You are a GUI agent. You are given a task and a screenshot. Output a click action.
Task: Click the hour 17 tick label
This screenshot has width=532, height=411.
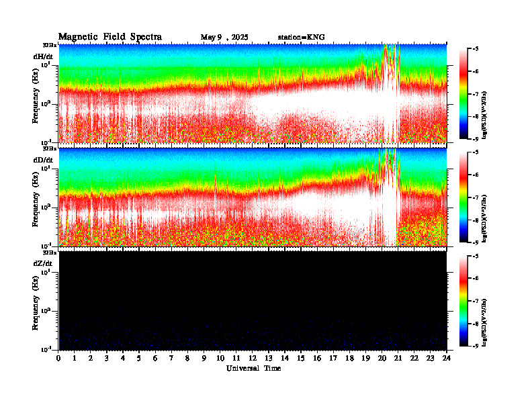coord(333,358)
